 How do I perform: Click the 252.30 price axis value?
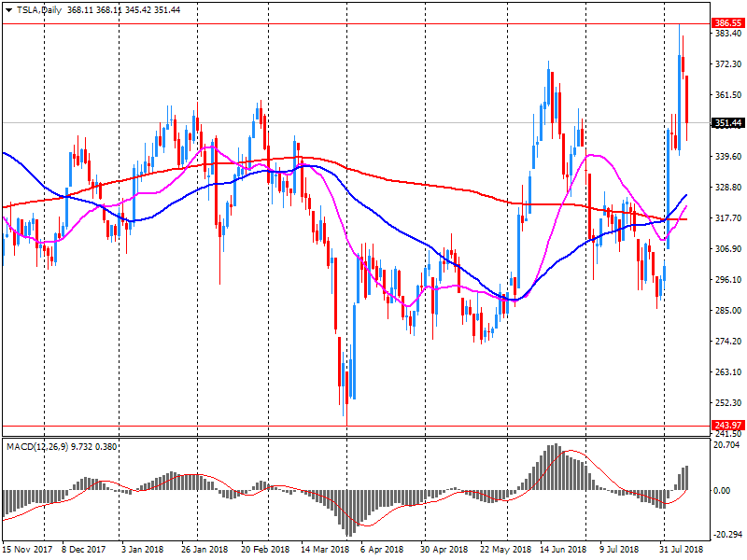[728, 403]
